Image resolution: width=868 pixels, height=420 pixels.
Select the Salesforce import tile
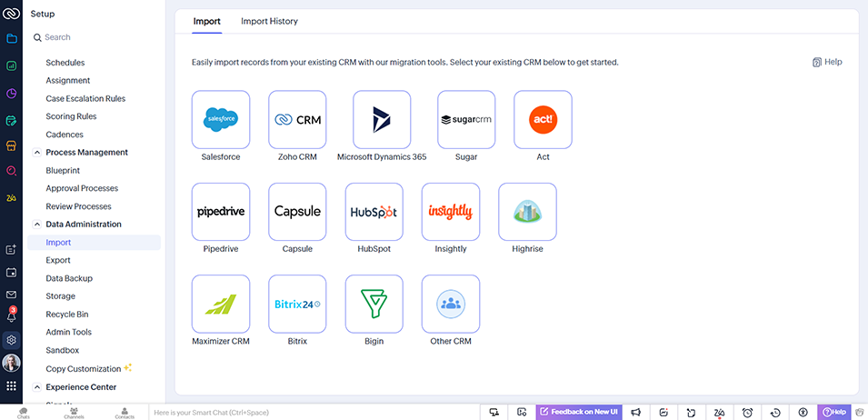click(221, 119)
